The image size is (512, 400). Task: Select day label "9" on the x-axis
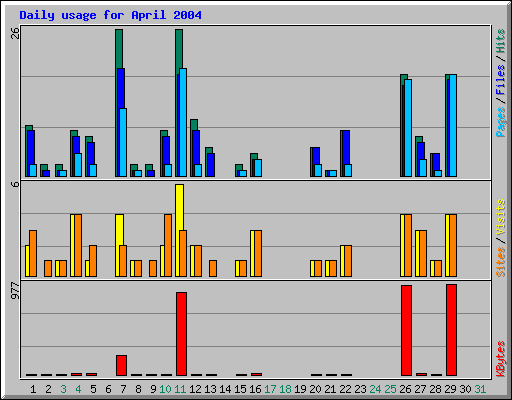coord(153,389)
